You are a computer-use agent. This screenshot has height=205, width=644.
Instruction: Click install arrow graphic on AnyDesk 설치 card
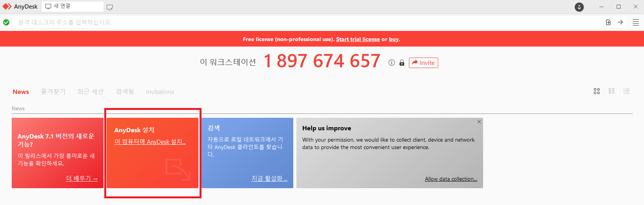pyautogui.click(x=178, y=169)
